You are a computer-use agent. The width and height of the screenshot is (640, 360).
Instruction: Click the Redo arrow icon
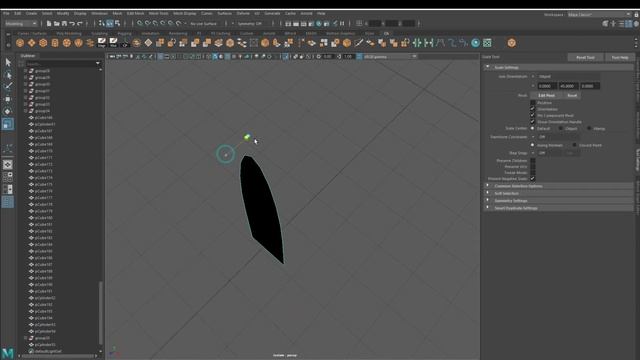click(x=80, y=24)
